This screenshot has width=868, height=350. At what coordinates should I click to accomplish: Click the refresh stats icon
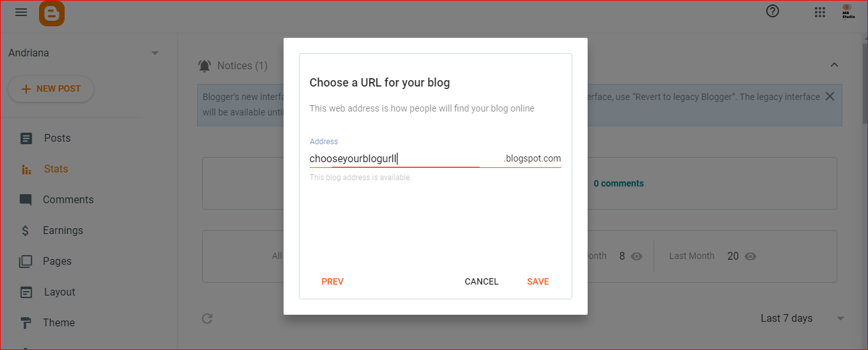[207, 319]
